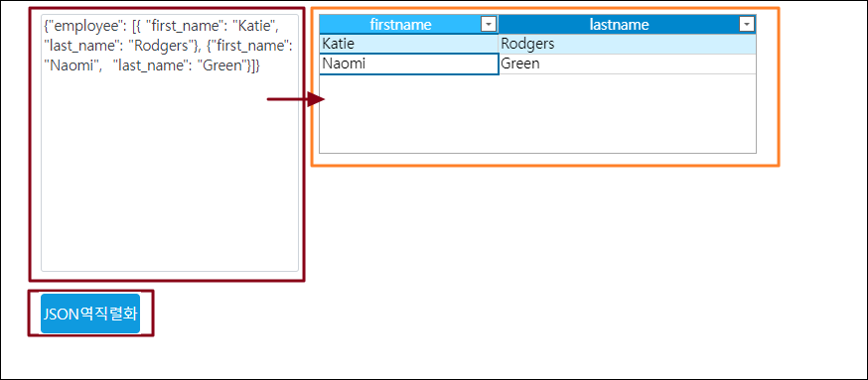Image resolution: width=868 pixels, height=380 pixels.
Task: Click the blank space inside JSON text area
Action: [170, 177]
